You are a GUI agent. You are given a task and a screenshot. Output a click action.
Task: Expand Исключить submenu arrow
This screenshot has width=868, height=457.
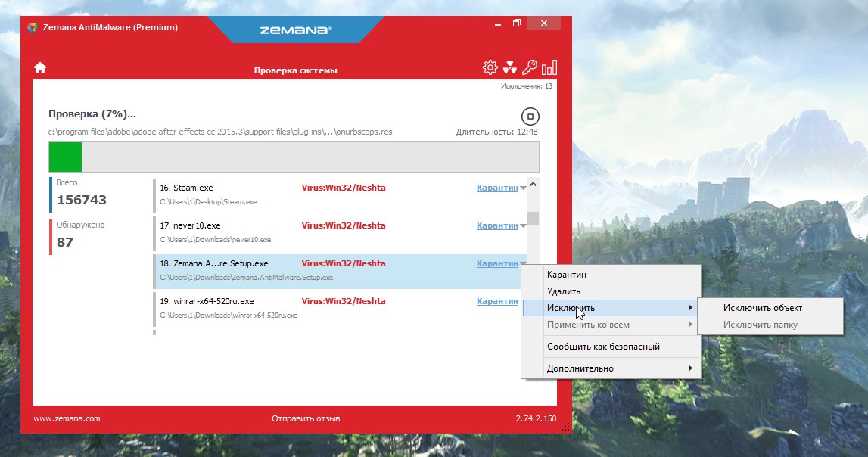point(690,308)
